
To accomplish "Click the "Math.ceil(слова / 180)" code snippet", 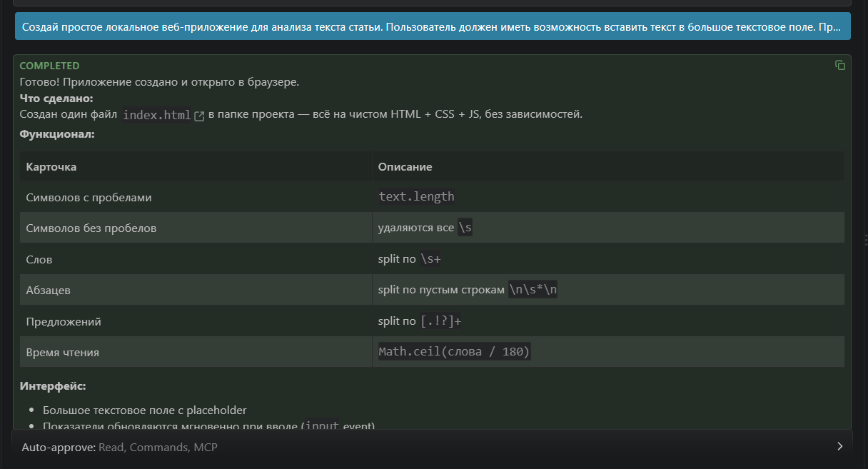I will point(455,352).
